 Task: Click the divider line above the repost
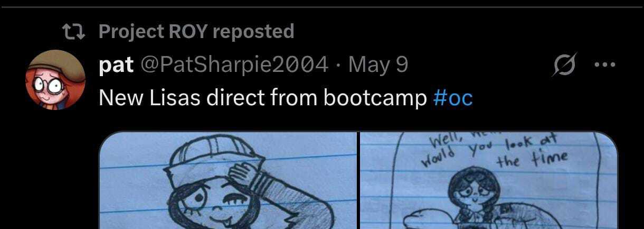coord(322,7)
